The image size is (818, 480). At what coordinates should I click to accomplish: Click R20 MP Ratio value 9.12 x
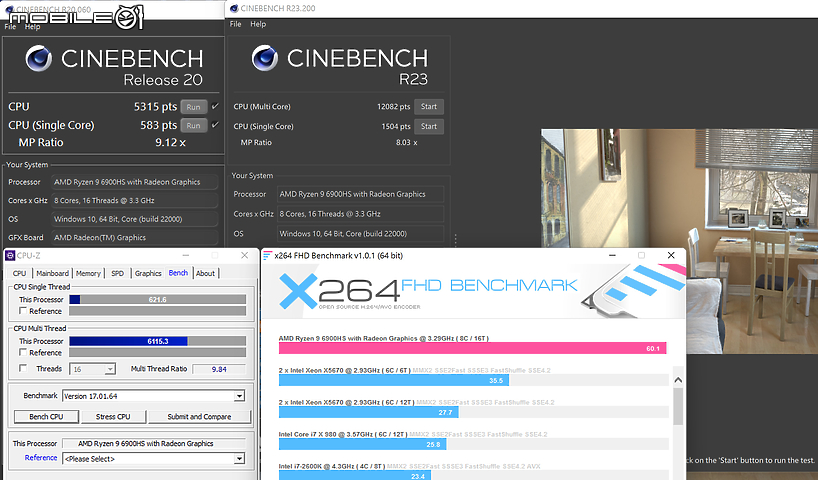point(171,142)
